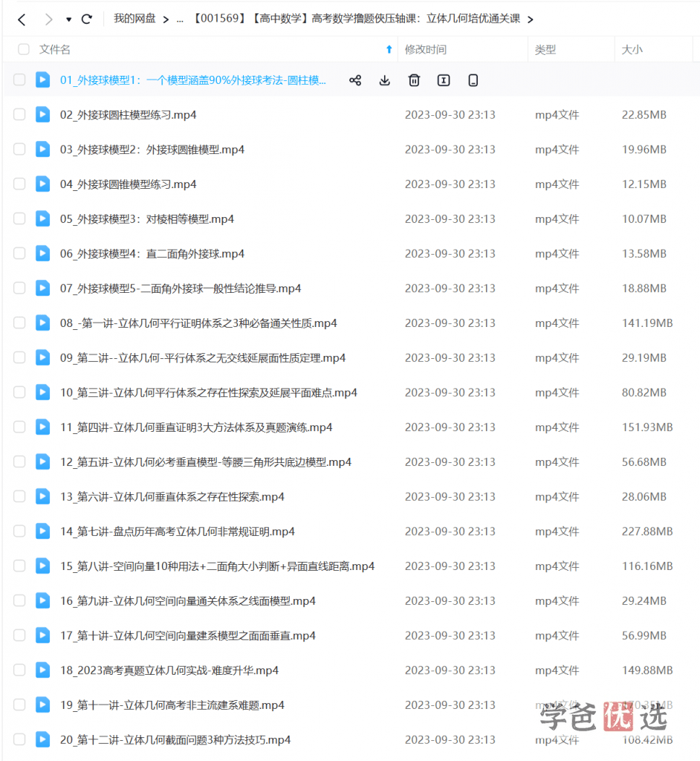Click the video icon for 07_外接球模型5
700x761 pixels.
coord(42,288)
